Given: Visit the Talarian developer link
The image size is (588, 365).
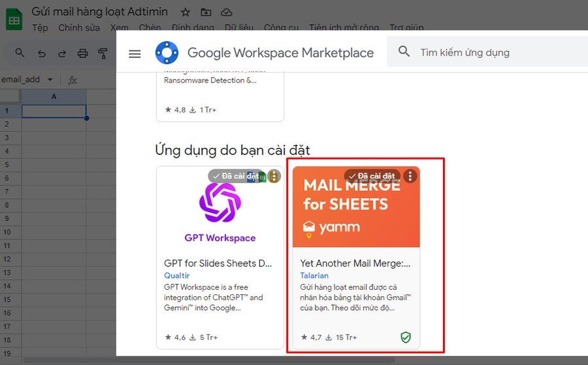Looking at the screenshot, I should [314, 275].
